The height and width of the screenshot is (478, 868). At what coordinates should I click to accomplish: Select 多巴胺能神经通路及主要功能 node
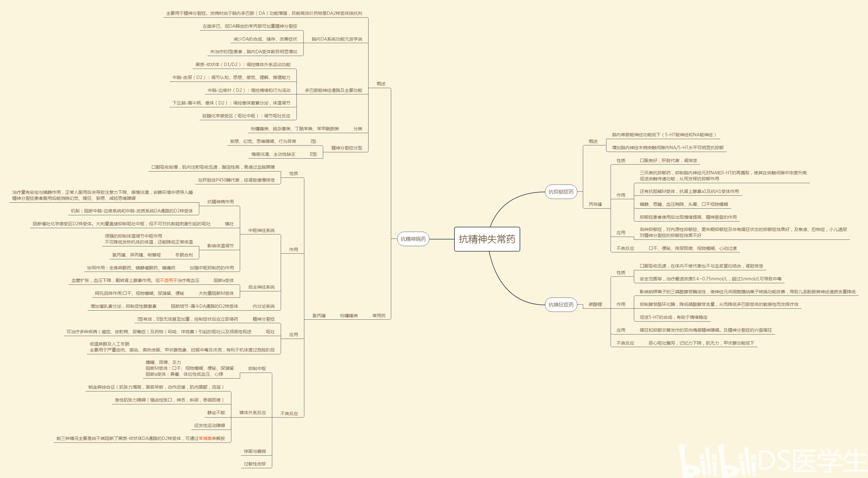coord(334,90)
